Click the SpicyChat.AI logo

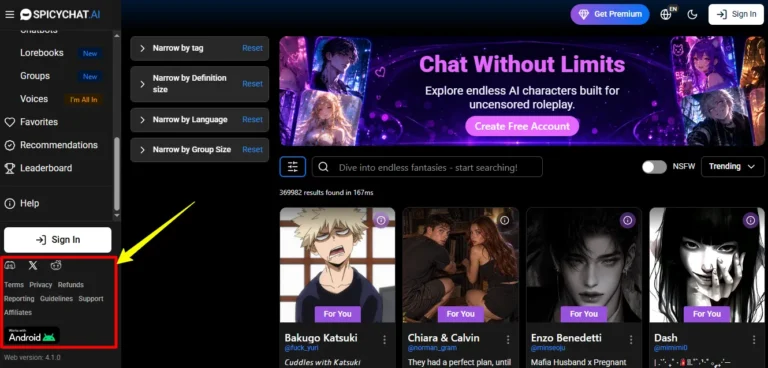(x=60, y=15)
